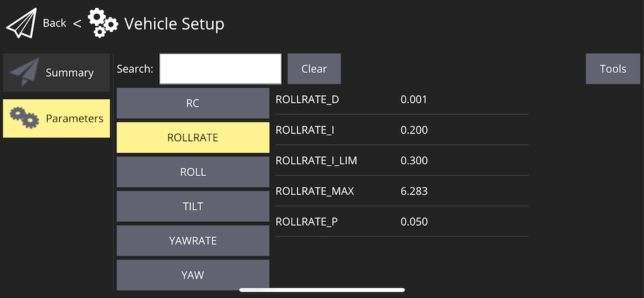Image resolution: width=644 pixels, height=298 pixels.
Task: Clear the search field
Action: tap(314, 69)
